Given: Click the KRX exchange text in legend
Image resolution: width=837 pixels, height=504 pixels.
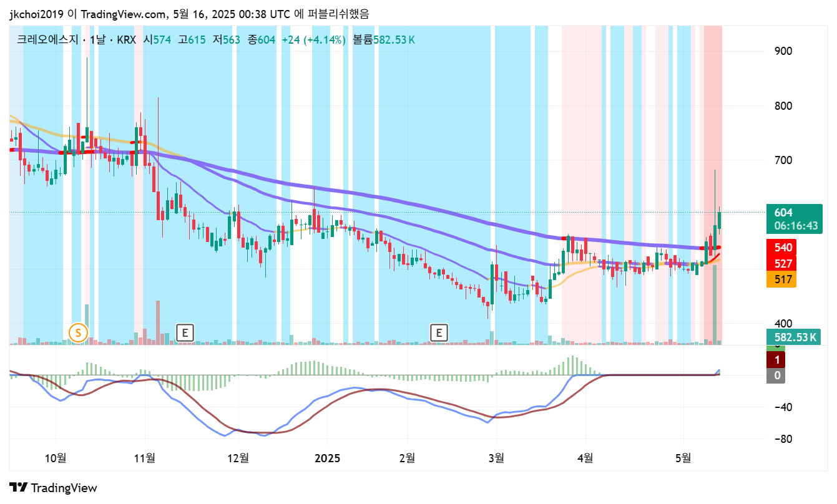Looking at the screenshot, I should point(125,40).
